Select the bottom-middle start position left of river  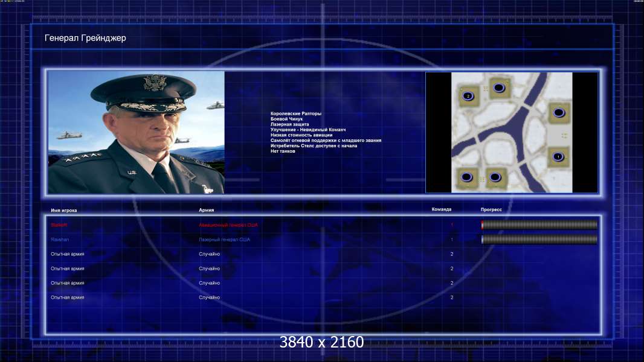tap(495, 177)
